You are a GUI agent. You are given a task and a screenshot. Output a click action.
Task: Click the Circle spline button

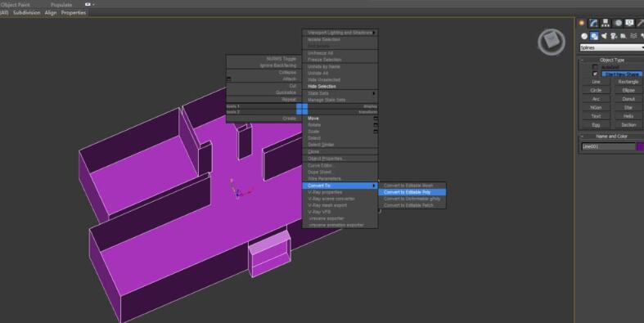pos(596,90)
